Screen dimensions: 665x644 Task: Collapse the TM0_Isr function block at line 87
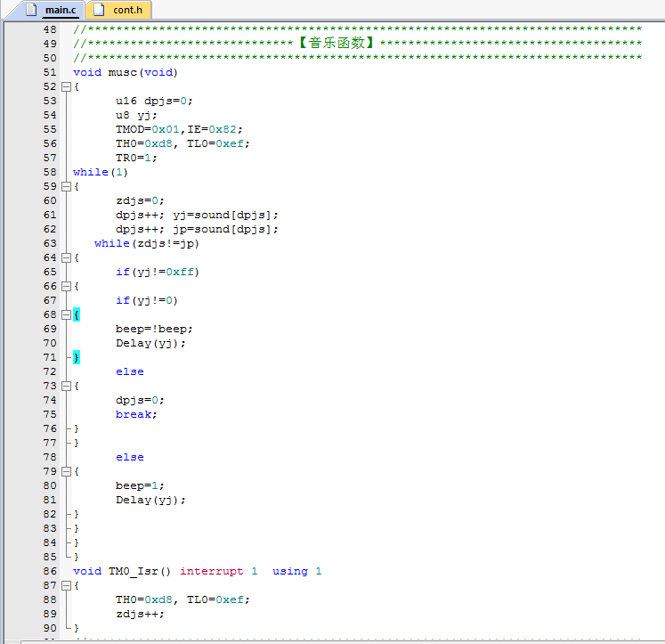pyautogui.click(x=66, y=585)
